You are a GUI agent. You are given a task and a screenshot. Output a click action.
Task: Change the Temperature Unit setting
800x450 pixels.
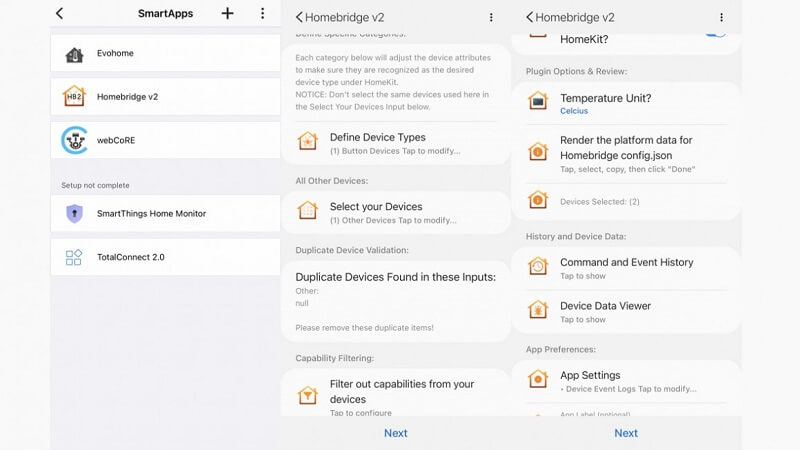pos(626,104)
